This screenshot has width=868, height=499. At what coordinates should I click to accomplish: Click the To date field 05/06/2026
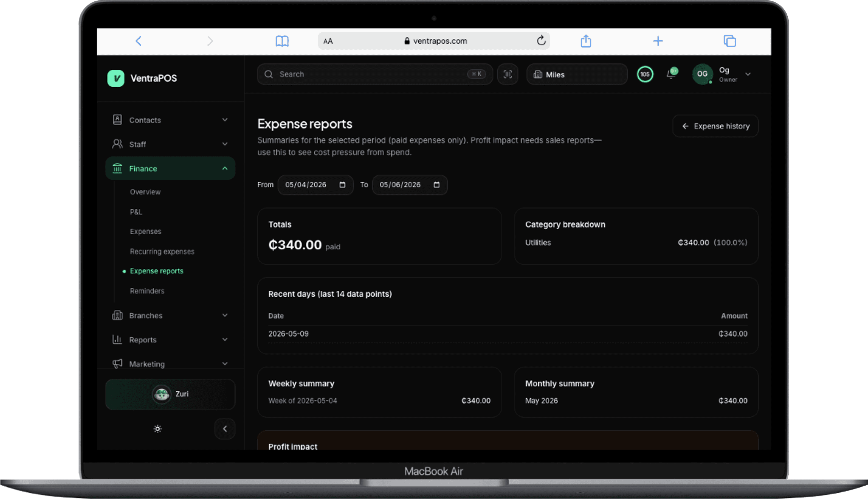[410, 185]
